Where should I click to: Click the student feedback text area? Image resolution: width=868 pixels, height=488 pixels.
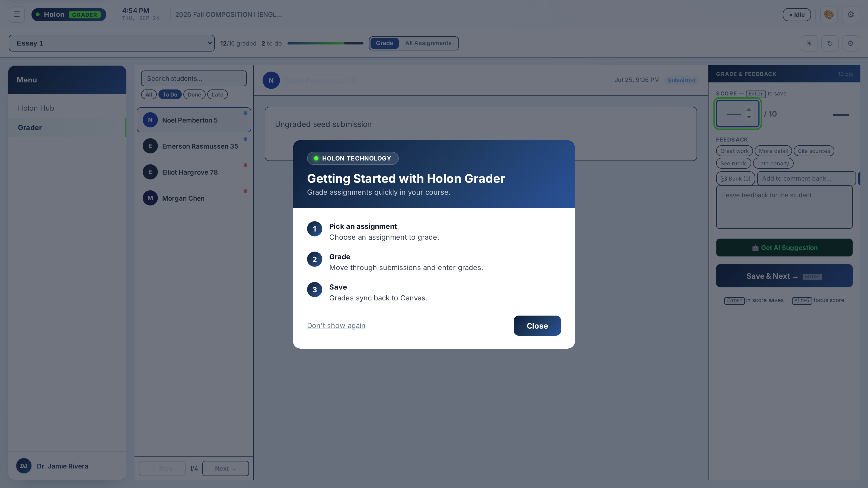click(x=784, y=207)
